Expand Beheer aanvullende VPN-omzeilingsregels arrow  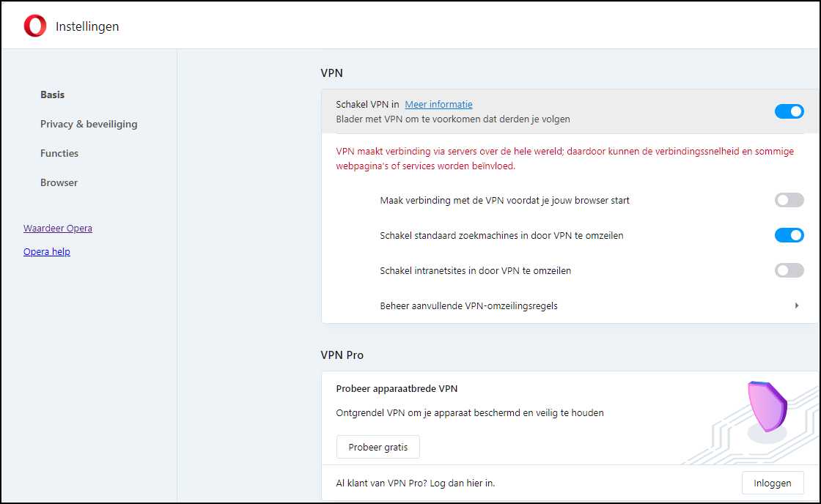pyautogui.click(x=796, y=305)
